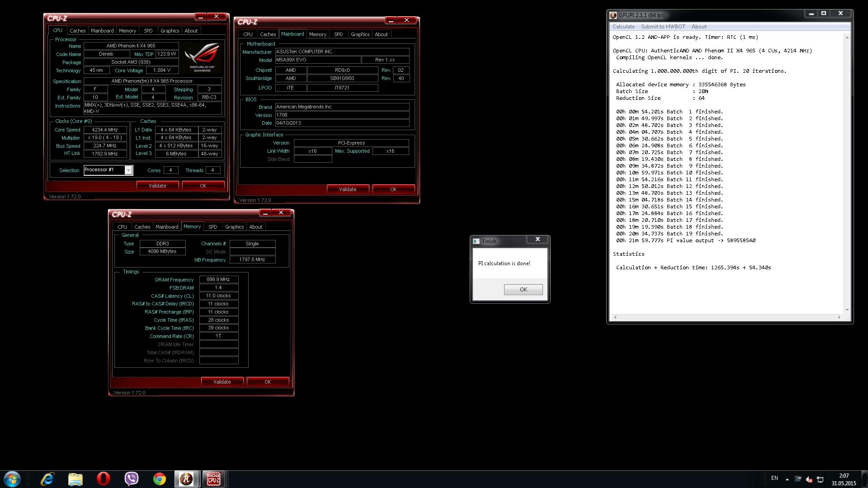The width and height of the screenshot is (868, 488).
Task: Switch to Caches tab in CPU window
Action: click(78, 31)
